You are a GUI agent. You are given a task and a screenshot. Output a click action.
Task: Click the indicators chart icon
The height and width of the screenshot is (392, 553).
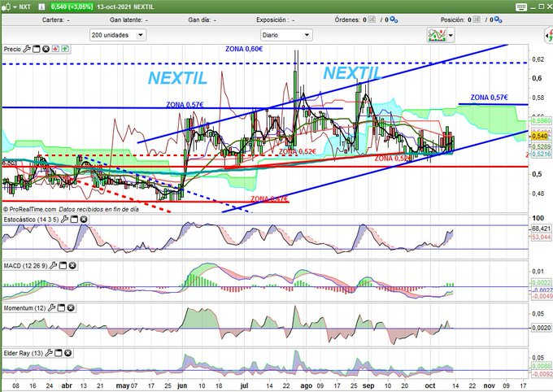[x=437, y=35]
